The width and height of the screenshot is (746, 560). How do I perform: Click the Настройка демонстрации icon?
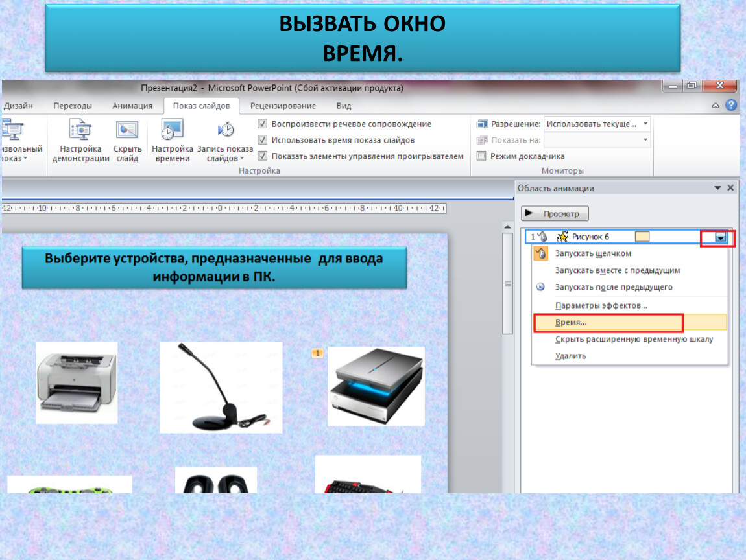click(80, 130)
